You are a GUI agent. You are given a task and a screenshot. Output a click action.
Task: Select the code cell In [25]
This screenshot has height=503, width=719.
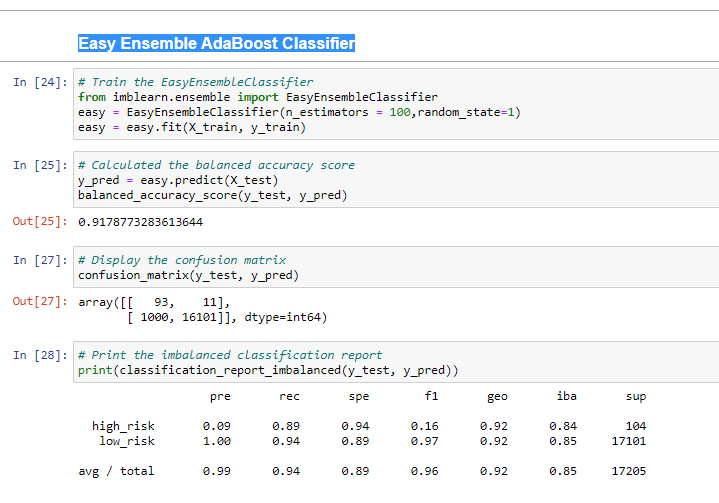tap(396, 180)
